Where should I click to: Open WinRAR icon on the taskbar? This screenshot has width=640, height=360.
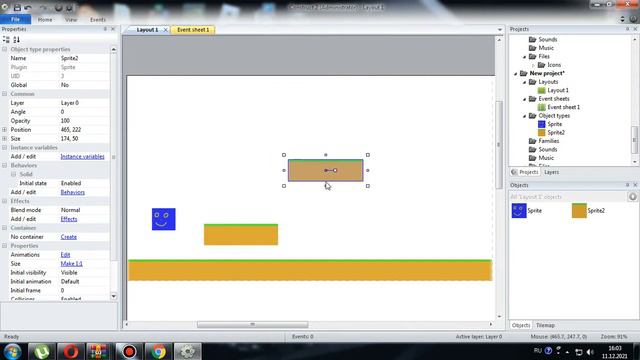click(x=99, y=351)
